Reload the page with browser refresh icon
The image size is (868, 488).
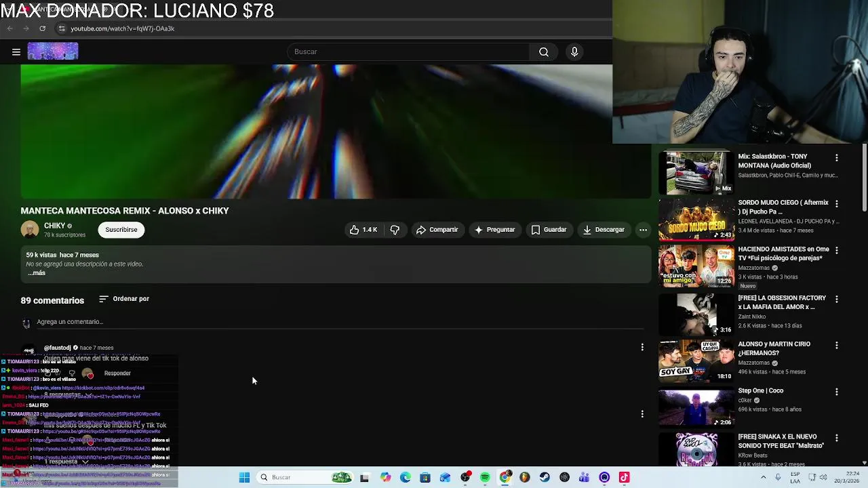coord(42,28)
